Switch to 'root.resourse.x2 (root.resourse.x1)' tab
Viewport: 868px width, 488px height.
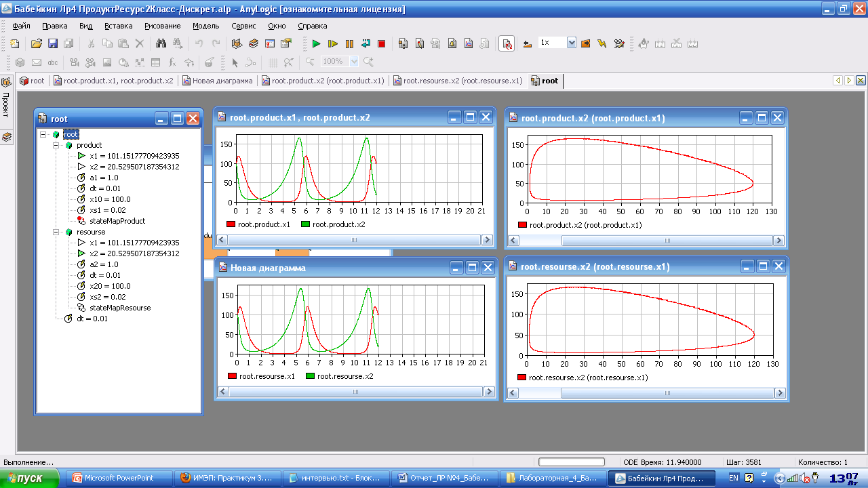[x=457, y=81]
